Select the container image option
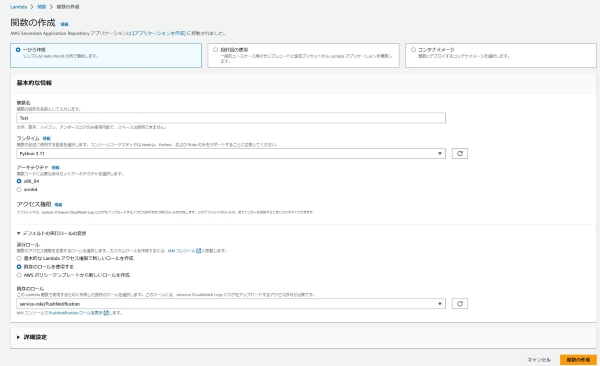600x366 pixels. click(501, 56)
